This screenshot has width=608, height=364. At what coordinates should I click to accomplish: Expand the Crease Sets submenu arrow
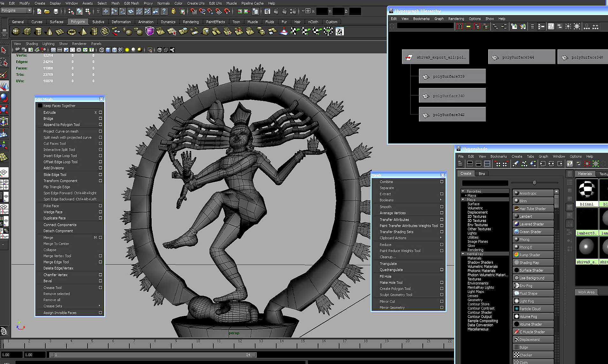[x=99, y=306]
